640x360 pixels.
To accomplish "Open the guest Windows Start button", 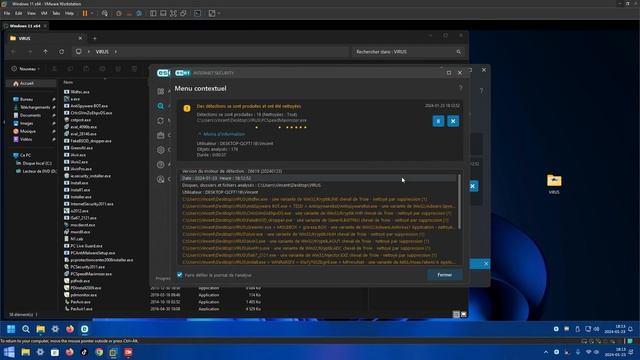I will pos(11,329).
